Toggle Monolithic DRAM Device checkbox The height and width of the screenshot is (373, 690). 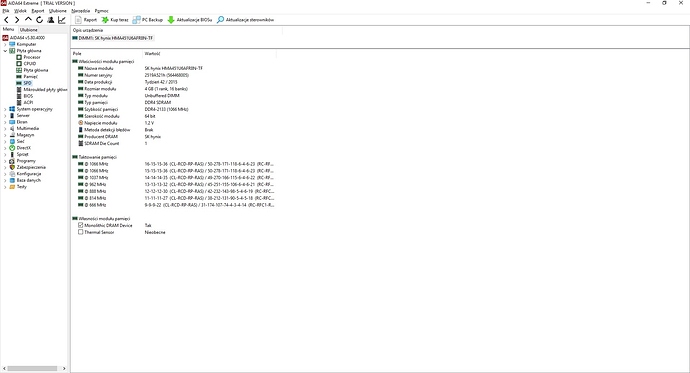(x=81, y=225)
